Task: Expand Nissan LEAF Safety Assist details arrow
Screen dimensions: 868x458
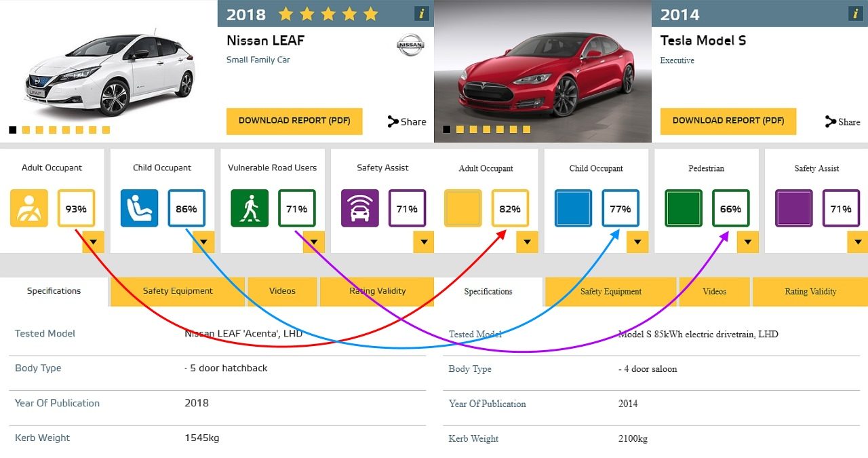Action: (x=424, y=242)
